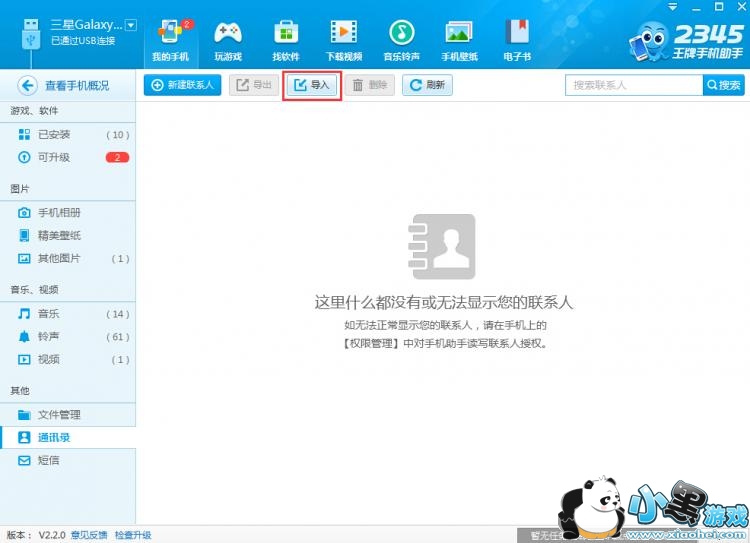Switch to 短信 messages section
The width and height of the screenshot is (750, 543).
pyautogui.click(x=48, y=460)
